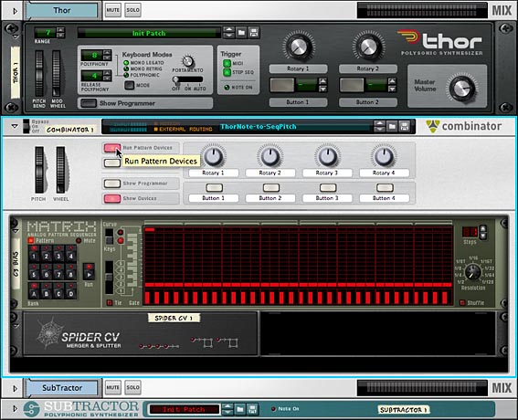Open SubTractor MIX channel

[502, 388]
